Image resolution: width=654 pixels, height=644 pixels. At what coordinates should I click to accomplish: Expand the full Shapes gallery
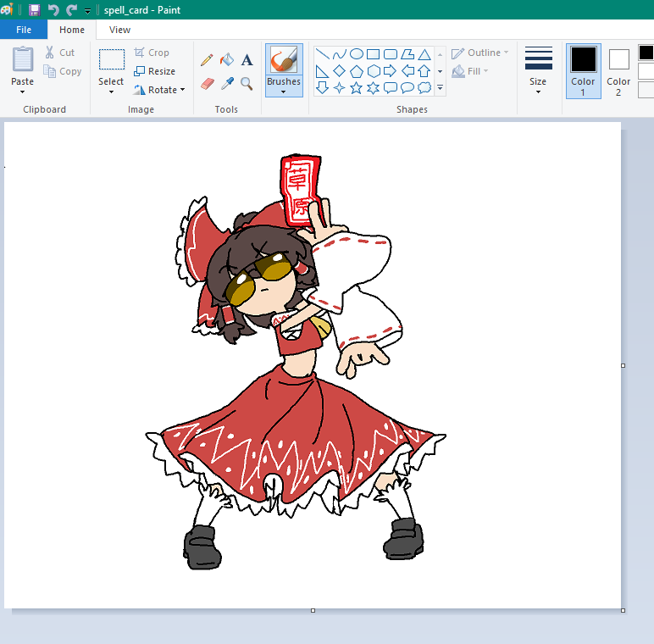440,87
